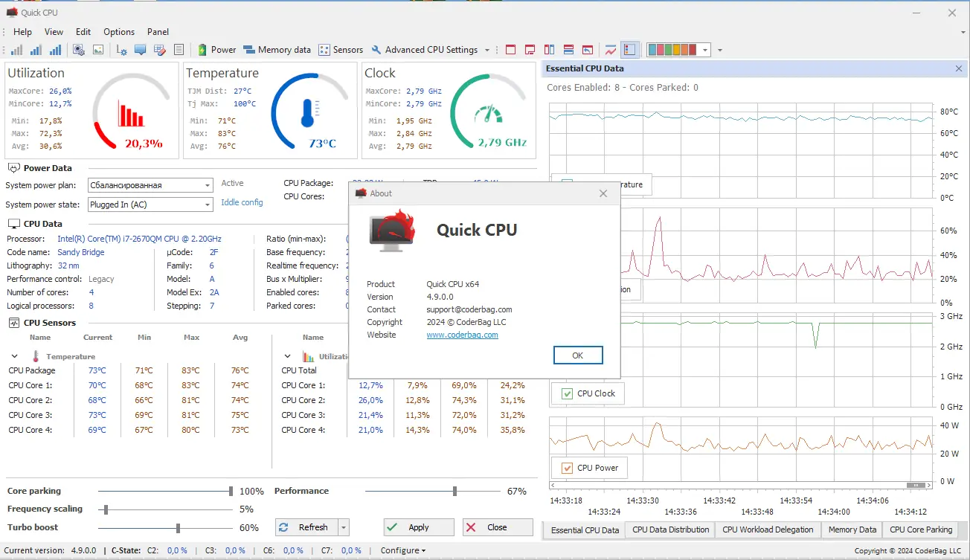Image resolution: width=970 pixels, height=560 pixels.
Task: Click the red line chart toolbar icon
Action: [611, 50]
